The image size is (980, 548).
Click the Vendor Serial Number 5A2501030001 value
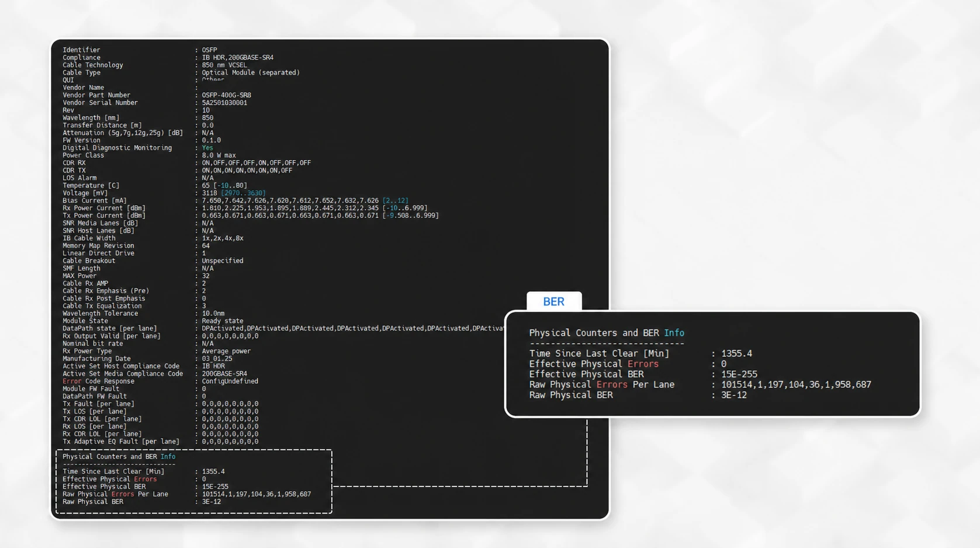[224, 102]
